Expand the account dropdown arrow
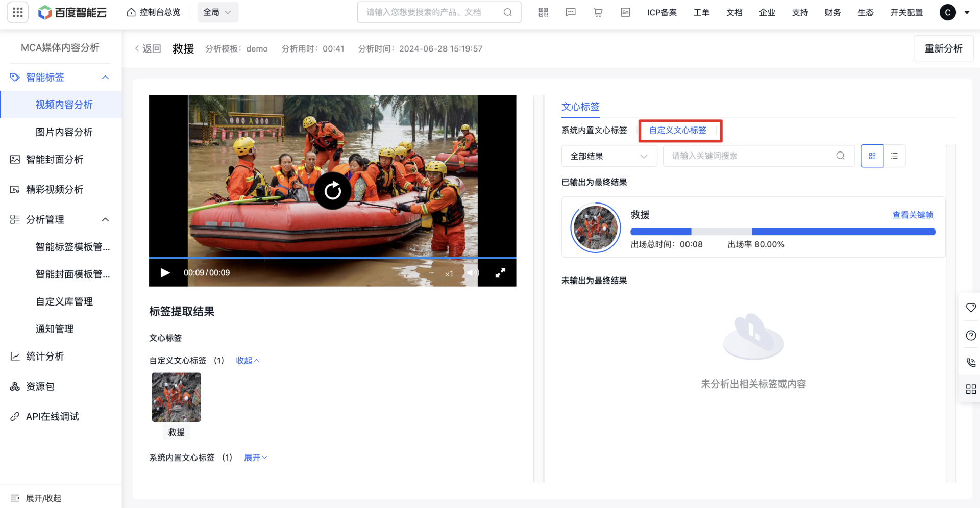The image size is (980, 508). click(967, 13)
